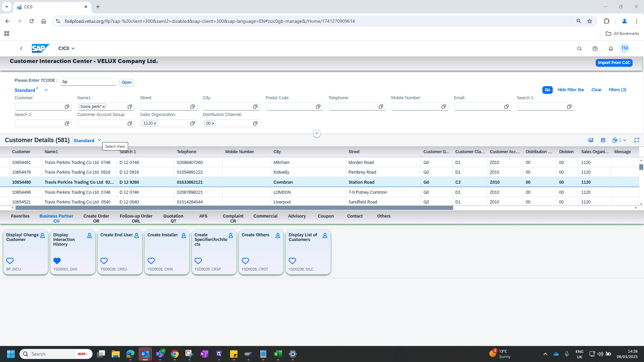Click the SAP logo
The width and height of the screenshot is (644, 362).
pyautogui.click(x=41, y=48)
